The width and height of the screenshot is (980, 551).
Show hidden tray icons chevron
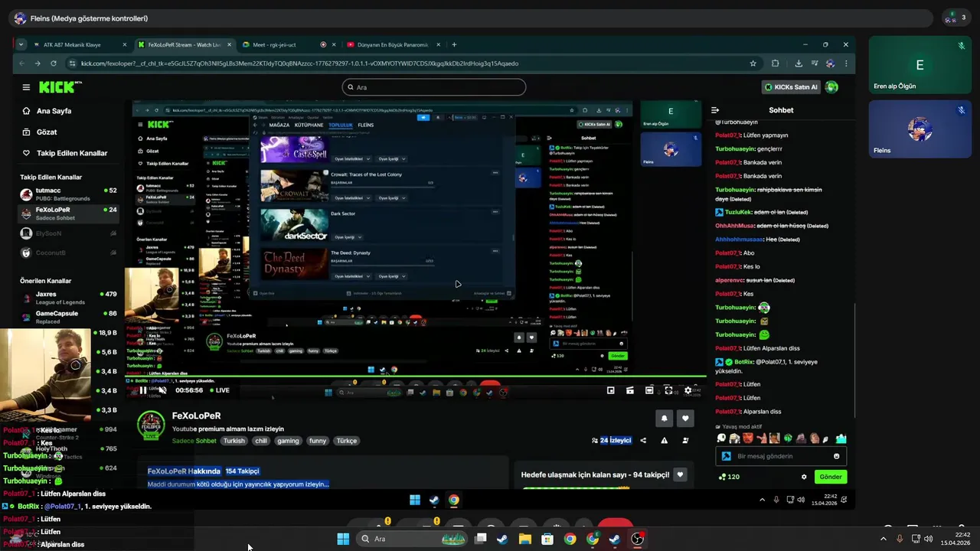click(x=883, y=539)
